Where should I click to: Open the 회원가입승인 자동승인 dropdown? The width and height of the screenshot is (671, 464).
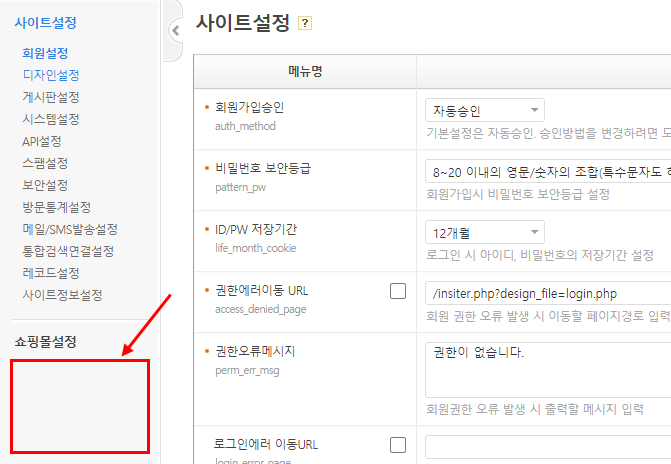point(484,110)
